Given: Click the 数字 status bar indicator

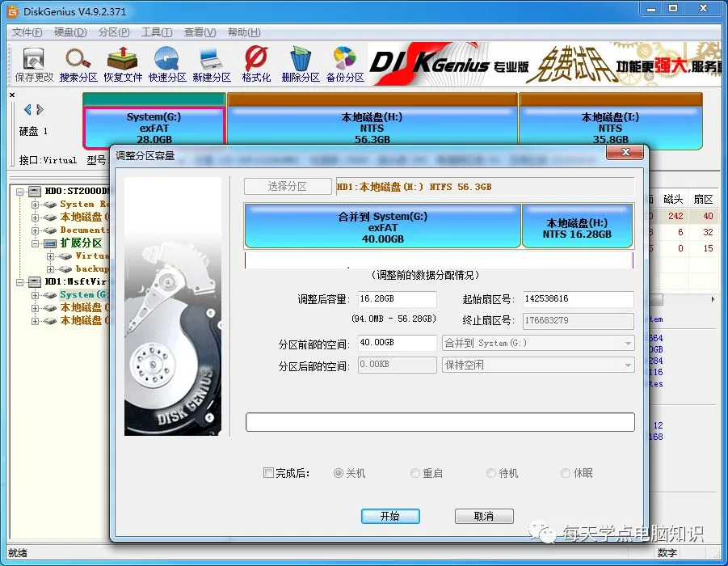Looking at the screenshot, I should pyautogui.click(x=667, y=553).
